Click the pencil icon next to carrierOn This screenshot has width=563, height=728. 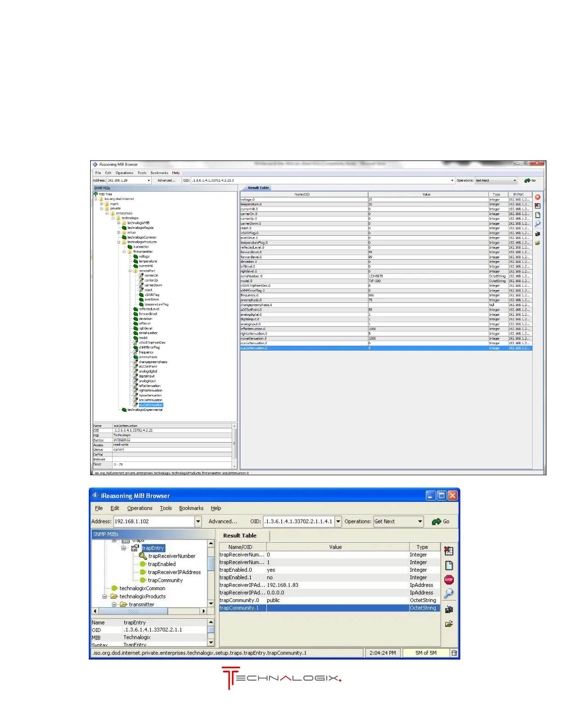click(x=141, y=276)
